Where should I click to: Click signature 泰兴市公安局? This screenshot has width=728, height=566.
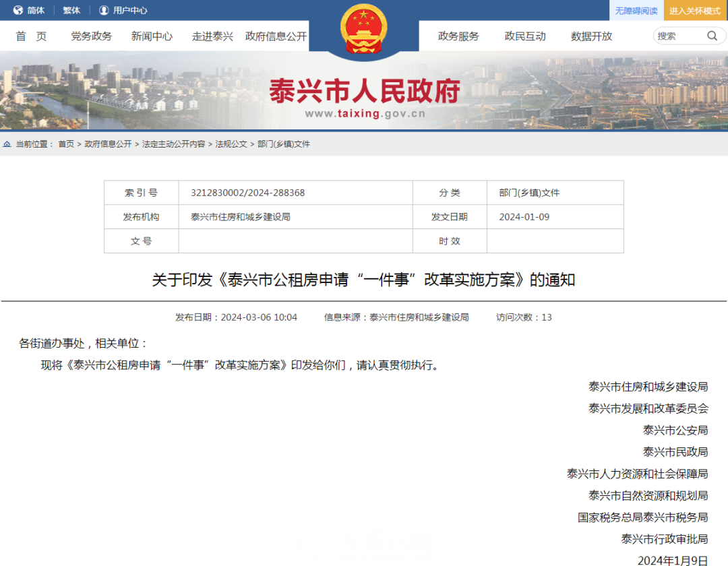[675, 431]
